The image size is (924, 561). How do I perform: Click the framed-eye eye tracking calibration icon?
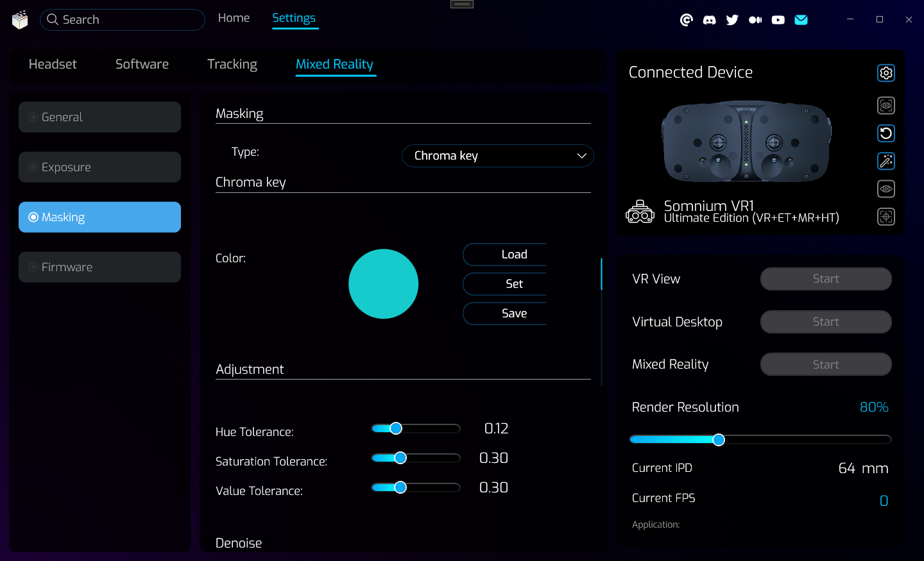pos(886,105)
